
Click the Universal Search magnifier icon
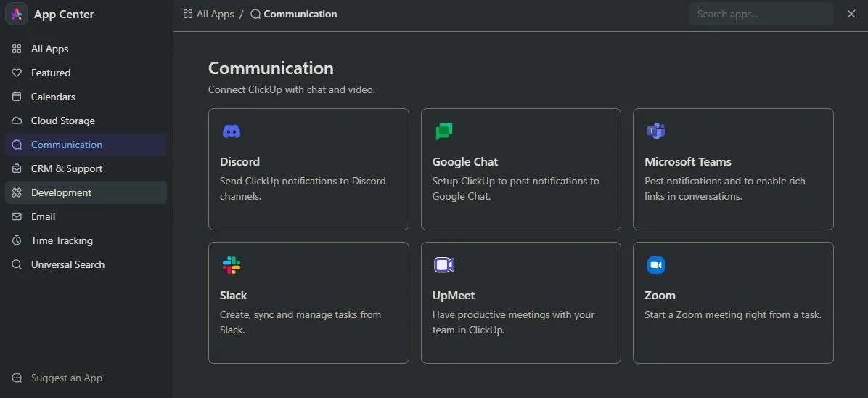(17, 264)
